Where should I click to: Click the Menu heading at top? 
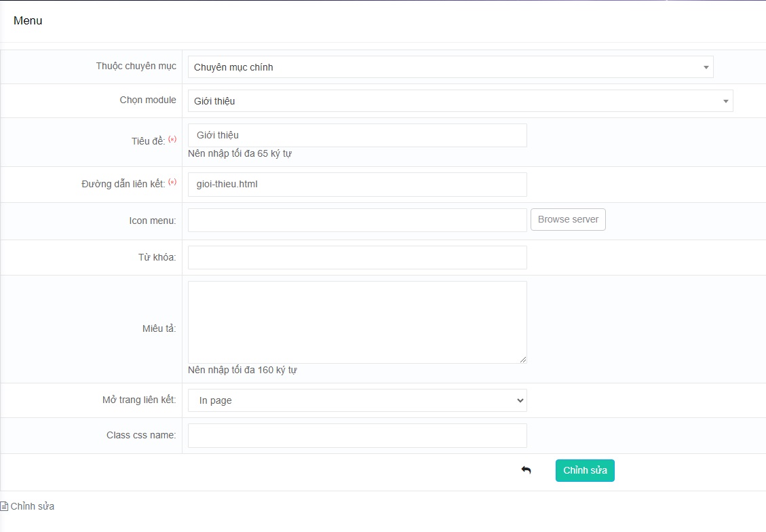(28, 21)
